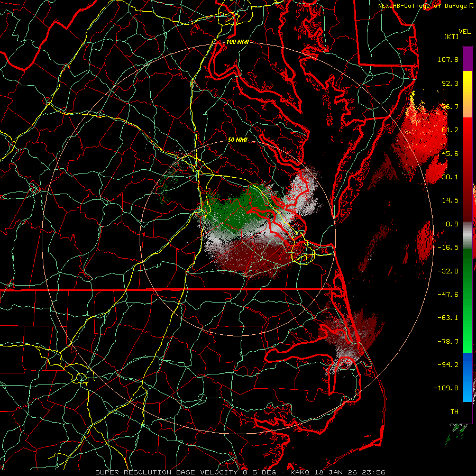This screenshot has width=476, height=476.
Task: Pick the black TH segment of the scale
Action: 467,412
